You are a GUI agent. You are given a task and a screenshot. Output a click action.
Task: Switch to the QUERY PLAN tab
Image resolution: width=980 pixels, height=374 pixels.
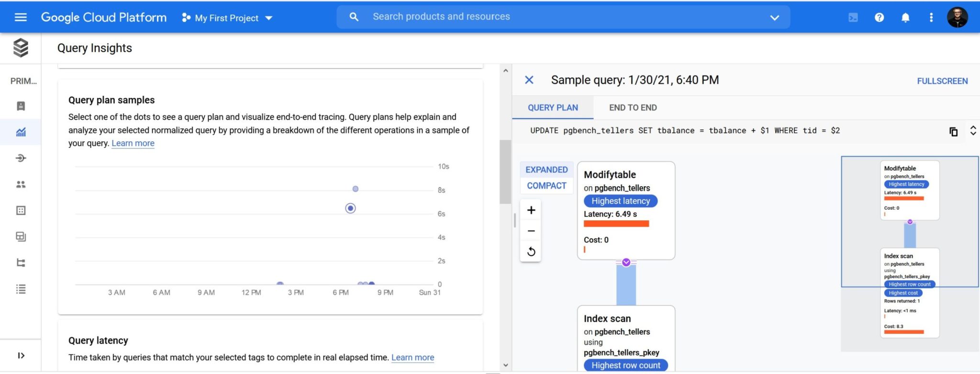[x=553, y=108]
